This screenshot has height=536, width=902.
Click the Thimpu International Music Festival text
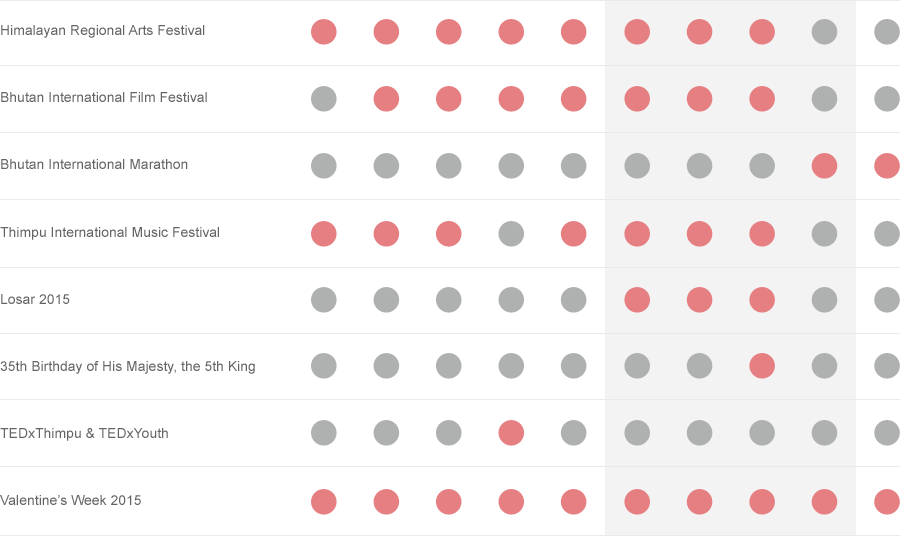[x=110, y=232]
